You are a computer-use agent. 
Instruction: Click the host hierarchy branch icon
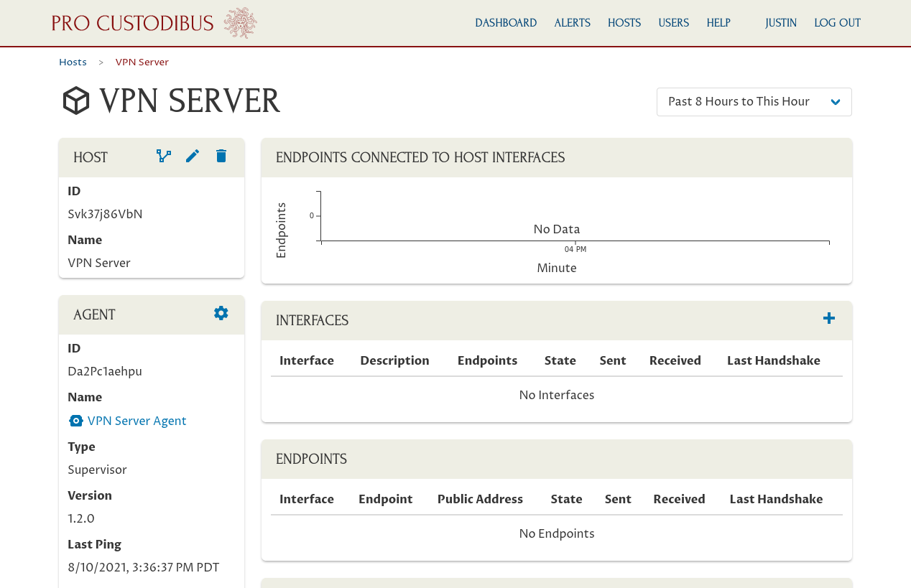tap(164, 156)
